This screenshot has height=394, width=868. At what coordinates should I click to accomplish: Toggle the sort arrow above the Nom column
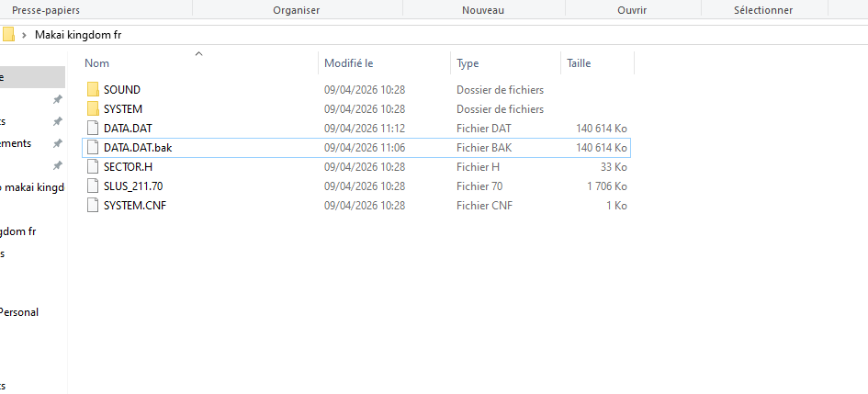pyautogui.click(x=198, y=54)
